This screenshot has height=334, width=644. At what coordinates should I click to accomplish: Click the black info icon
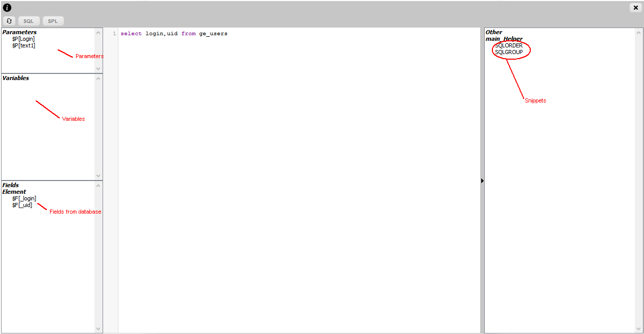7,8
